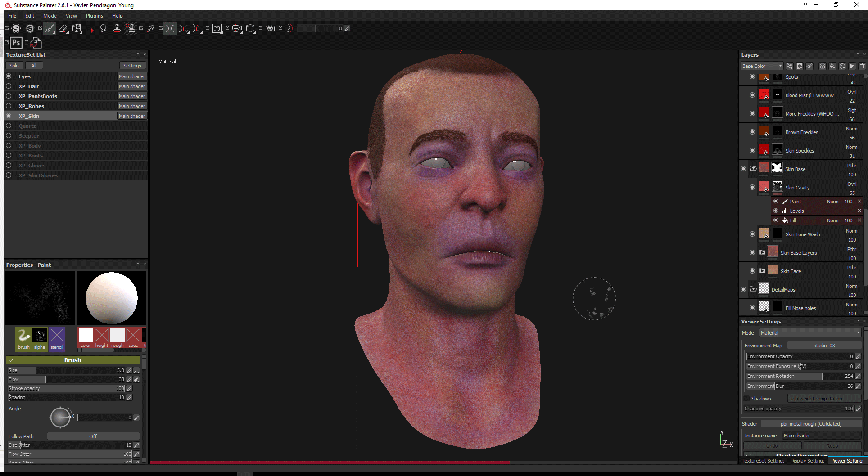Select the Clone stamp tool
Screen dimensions: 868x476
[117, 28]
